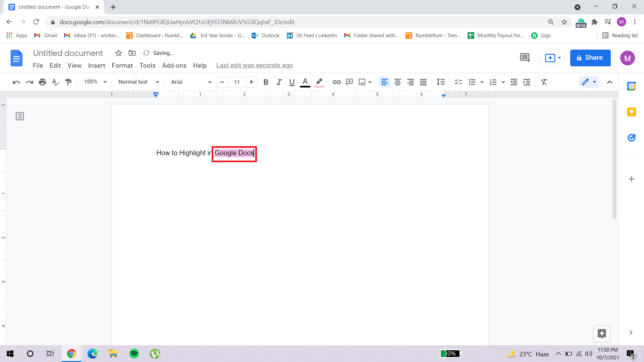Click the Move document folder icon
The height and width of the screenshot is (362, 644).
(x=132, y=53)
